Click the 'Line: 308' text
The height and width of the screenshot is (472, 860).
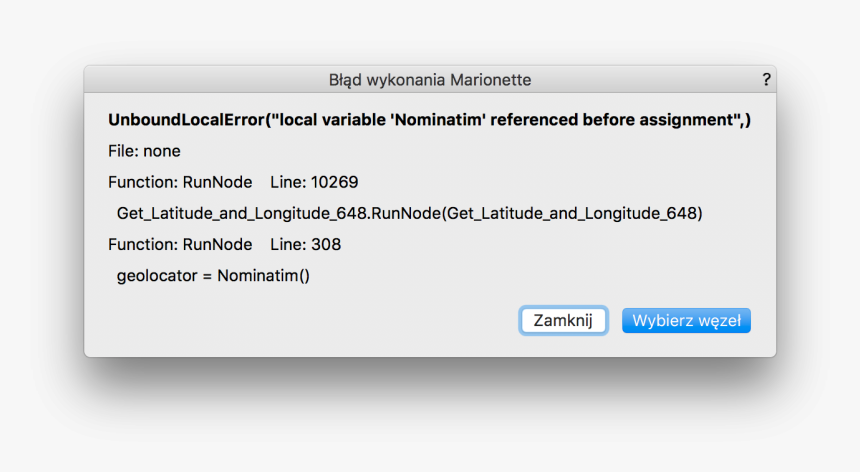click(306, 244)
